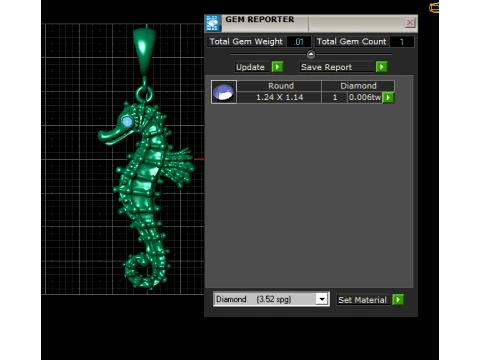The width and height of the screenshot is (480, 360).
Task: Click the Gem Reporter panel icon
Action: pyautogui.click(x=212, y=23)
